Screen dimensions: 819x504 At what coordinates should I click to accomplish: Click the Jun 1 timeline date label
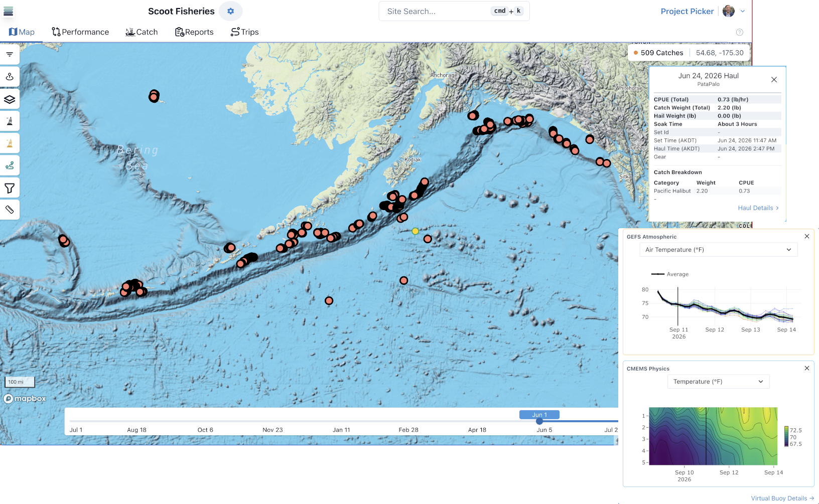(x=539, y=415)
